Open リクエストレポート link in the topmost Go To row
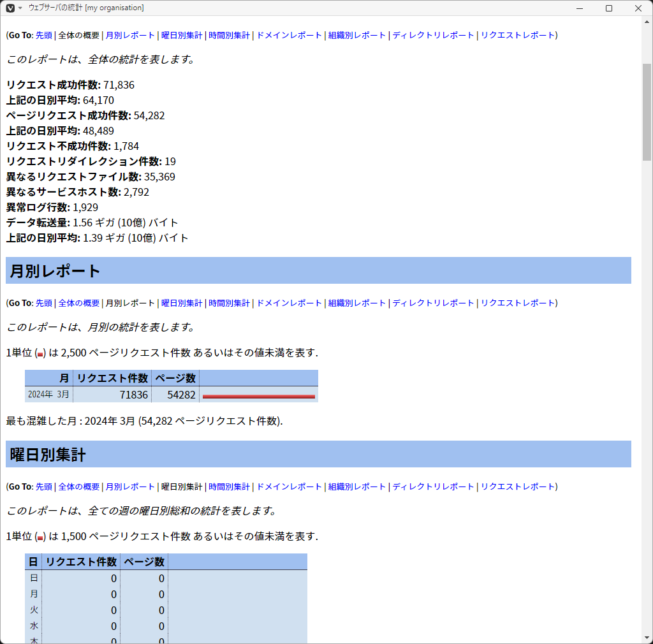Image resolution: width=653 pixels, height=644 pixels. point(518,35)
